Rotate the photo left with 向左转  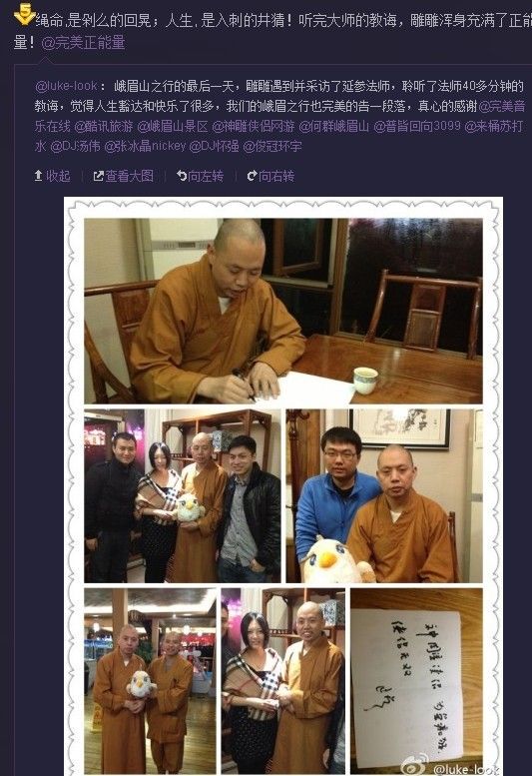click(201, 176)
